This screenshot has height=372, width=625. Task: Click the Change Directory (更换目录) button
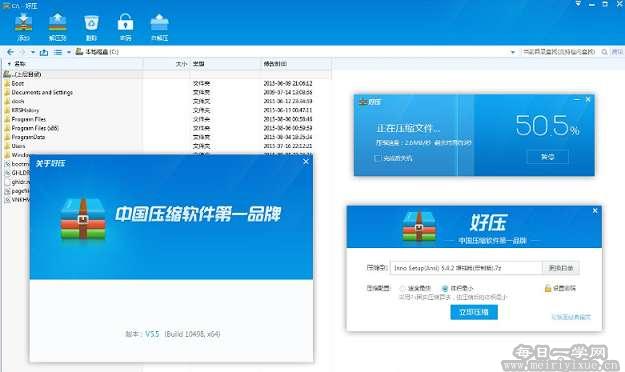561,268
